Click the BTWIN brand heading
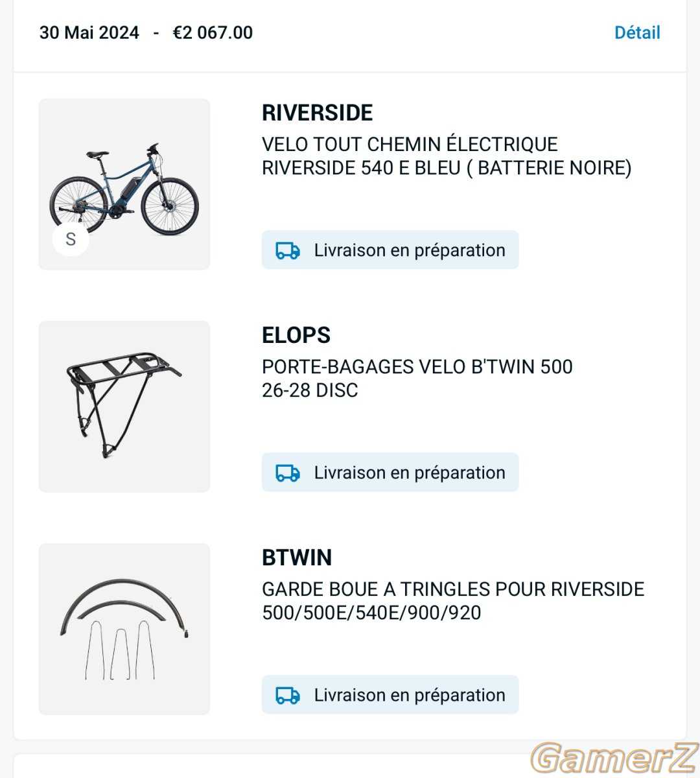The width and height of the screenshot is (700, 778). [x=297, y=558]
